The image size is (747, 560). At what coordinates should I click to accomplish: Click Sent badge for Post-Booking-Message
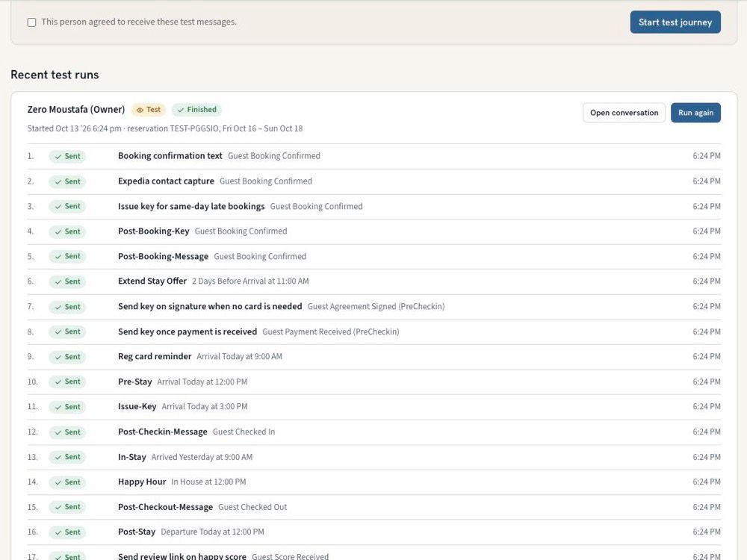click(x=67, y=256)
